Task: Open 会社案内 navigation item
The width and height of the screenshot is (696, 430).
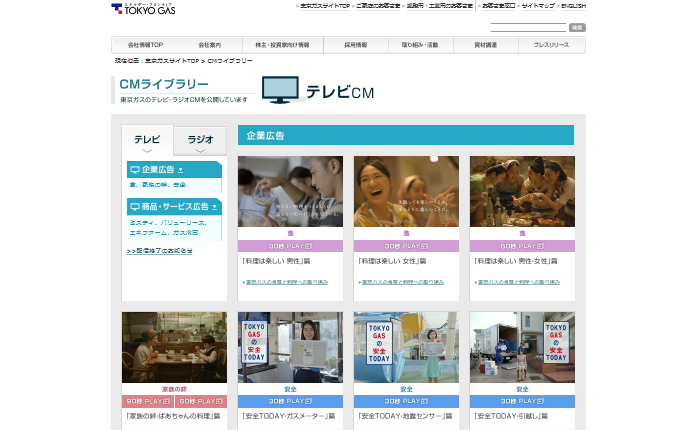Action: (x=210, y=45)
